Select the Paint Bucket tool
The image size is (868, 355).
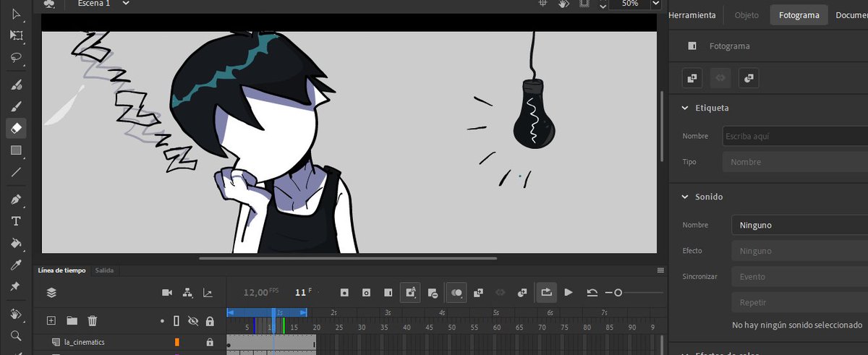16,243
